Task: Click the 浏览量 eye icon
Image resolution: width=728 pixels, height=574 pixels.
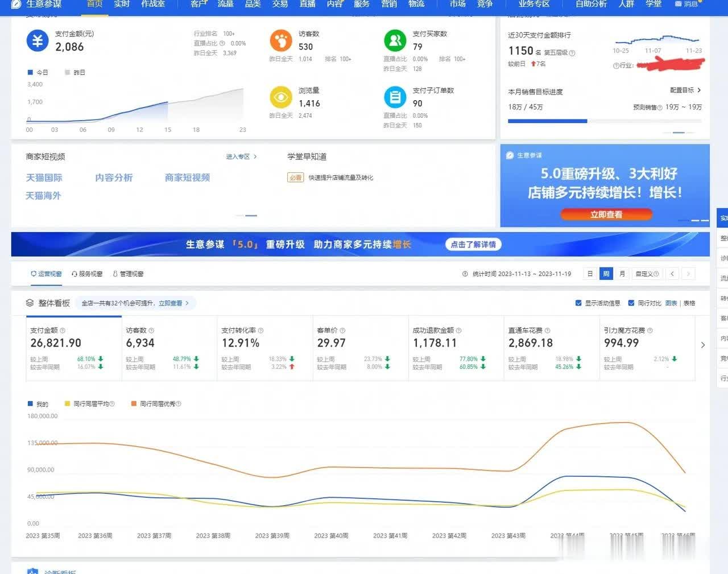Action: (281, 97)
